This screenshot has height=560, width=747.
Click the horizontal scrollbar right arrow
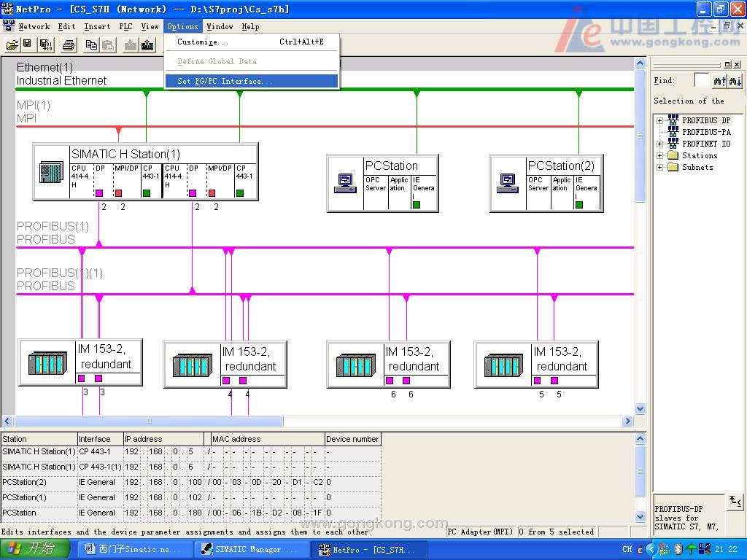tap(628, 421)
